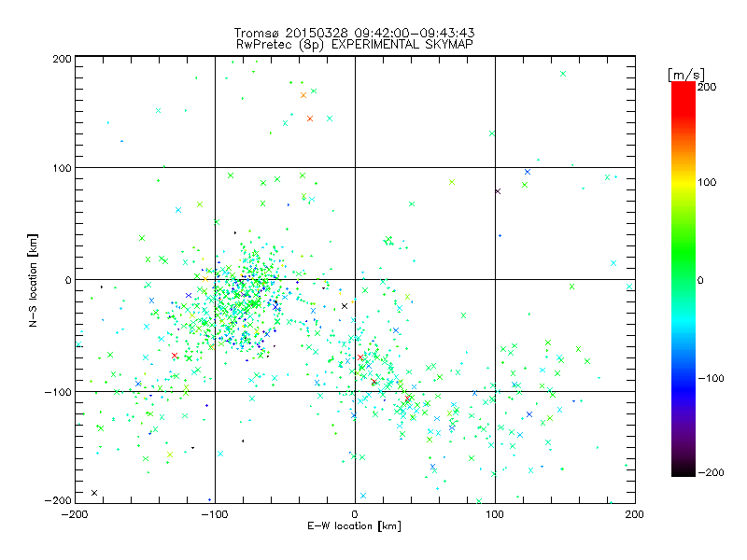Image resolution: width=747 pixels, height=560 pixels.
Task: Click the y-axis tick label '100'
Action: 62,168
